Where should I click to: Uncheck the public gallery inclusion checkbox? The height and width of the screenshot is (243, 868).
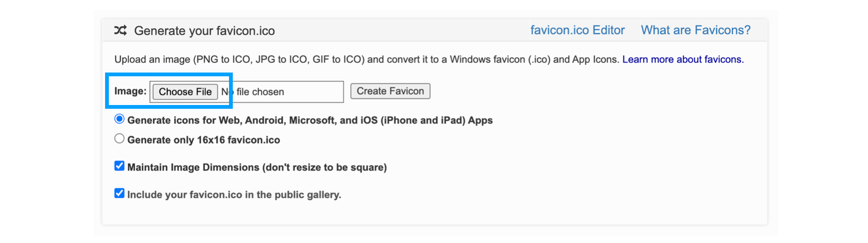(119, 194)
